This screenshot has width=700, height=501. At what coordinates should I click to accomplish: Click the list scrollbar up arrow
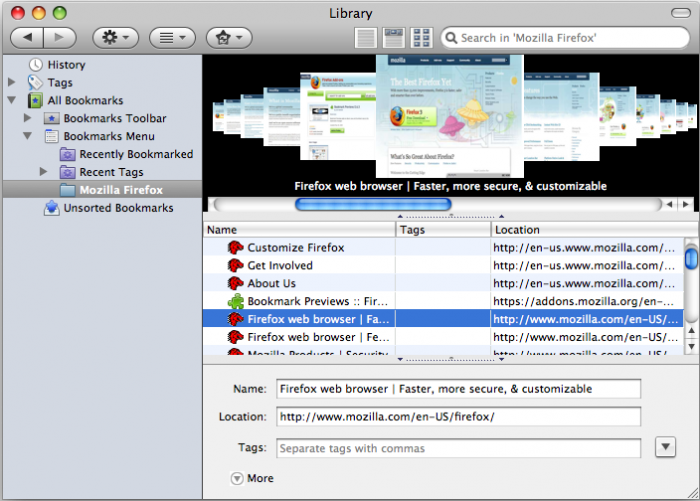click(x=691, y=330)
